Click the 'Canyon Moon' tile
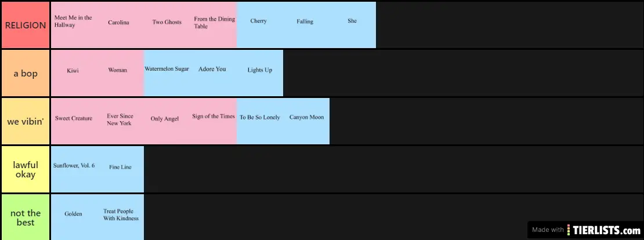Screen dimensions: 644x240 [306, 121]
